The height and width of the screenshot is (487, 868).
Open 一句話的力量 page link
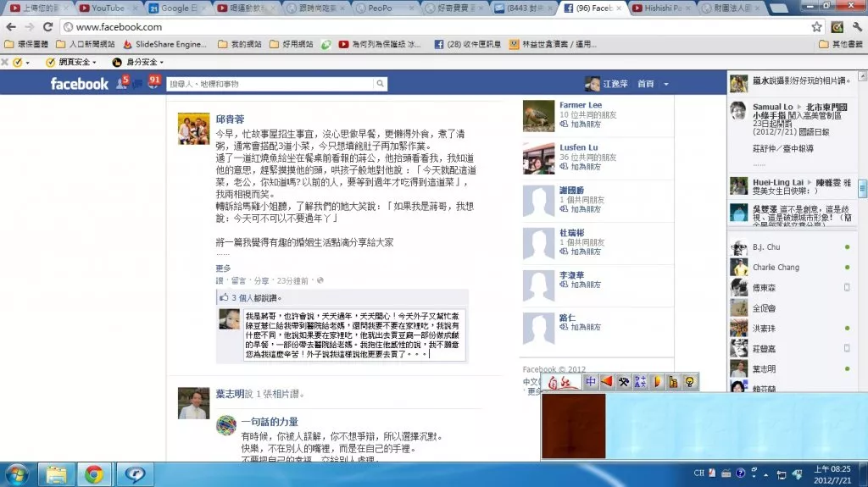tap(270, 422)
